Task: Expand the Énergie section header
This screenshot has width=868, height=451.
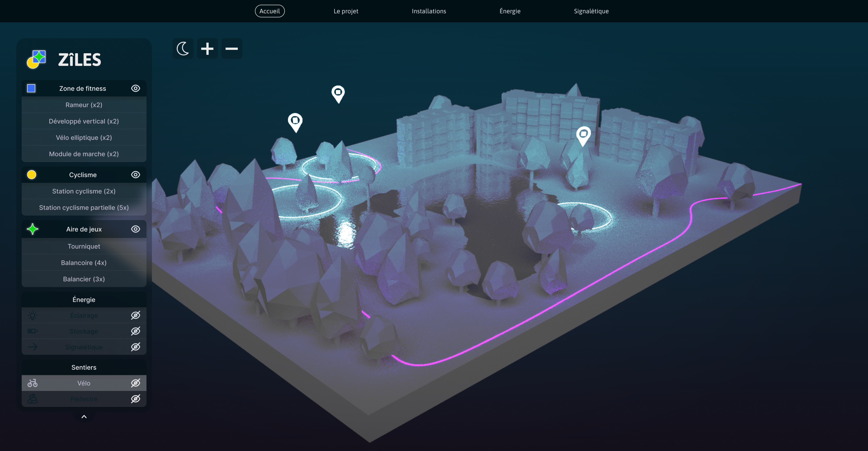Action: 84,299
